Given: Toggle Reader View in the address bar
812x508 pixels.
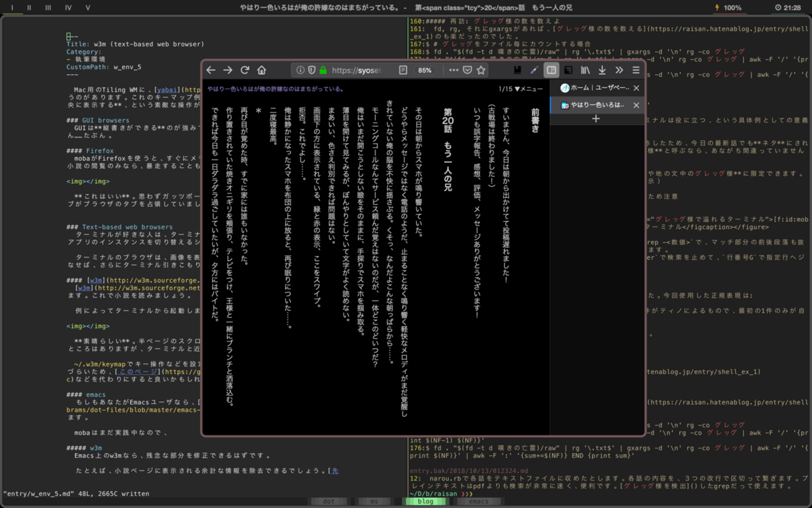Looking at the screenshot, I should (403, 71).
